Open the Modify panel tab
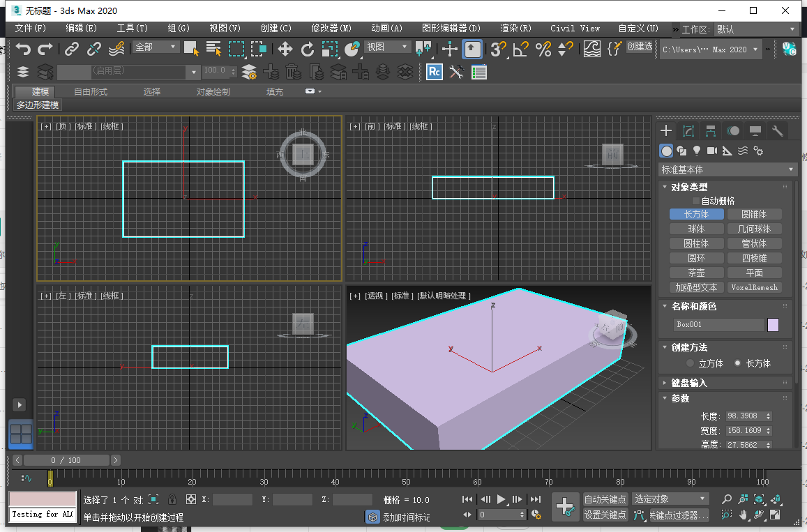 click(x=688, y=130)
